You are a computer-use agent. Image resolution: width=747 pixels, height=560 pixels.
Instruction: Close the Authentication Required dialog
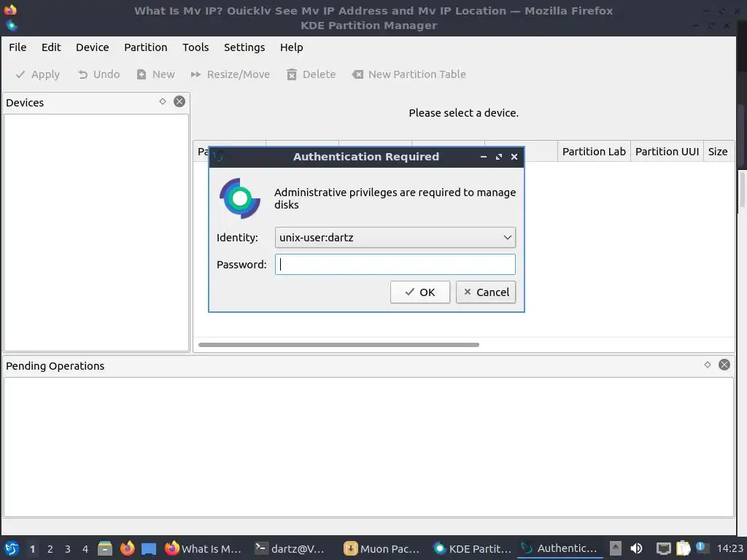tap(514, 157)
